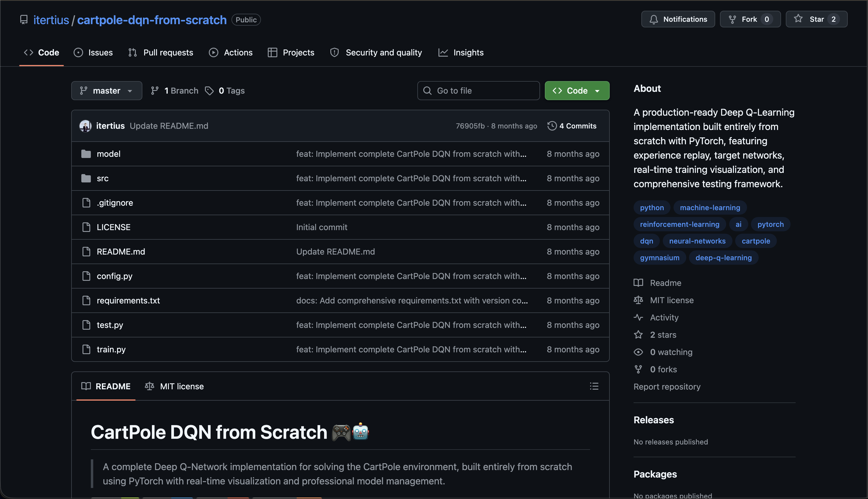Image resolution: width=868 pixels, height=499 pixels.
Task: Click the eye icon beside 0 watching
Action: click(x=638, y=352)
